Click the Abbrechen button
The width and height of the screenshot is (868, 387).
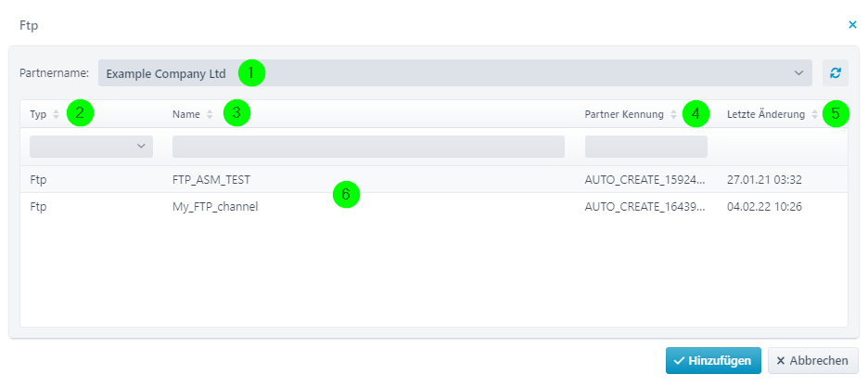click(x=812, y=361)
